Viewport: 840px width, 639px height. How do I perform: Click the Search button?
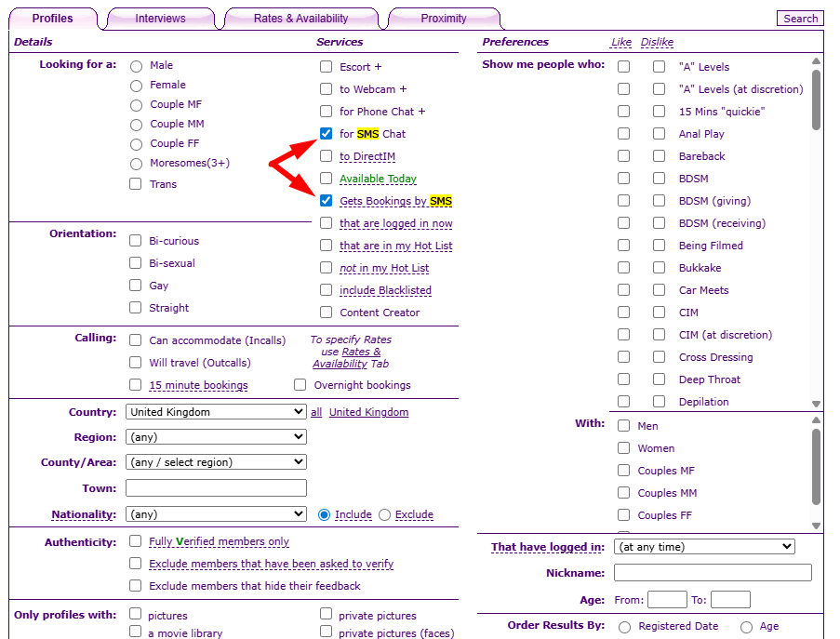click(800, 19)
